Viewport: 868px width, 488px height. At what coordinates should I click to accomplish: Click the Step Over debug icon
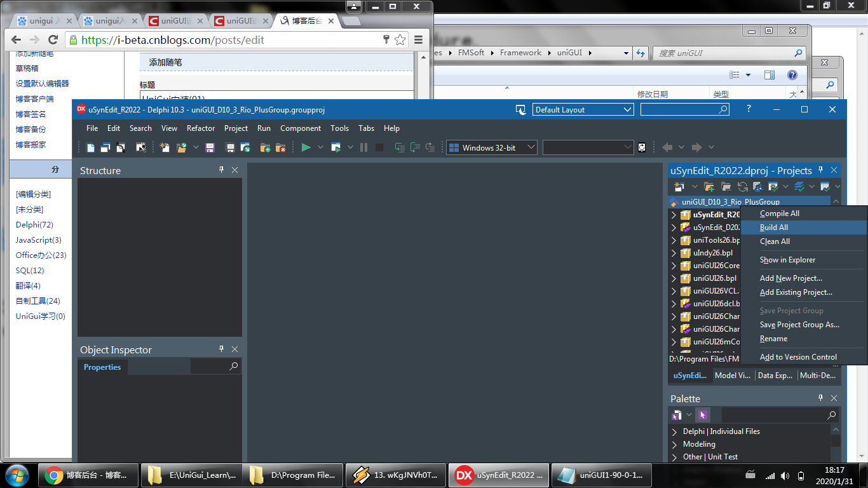point(415,147)
